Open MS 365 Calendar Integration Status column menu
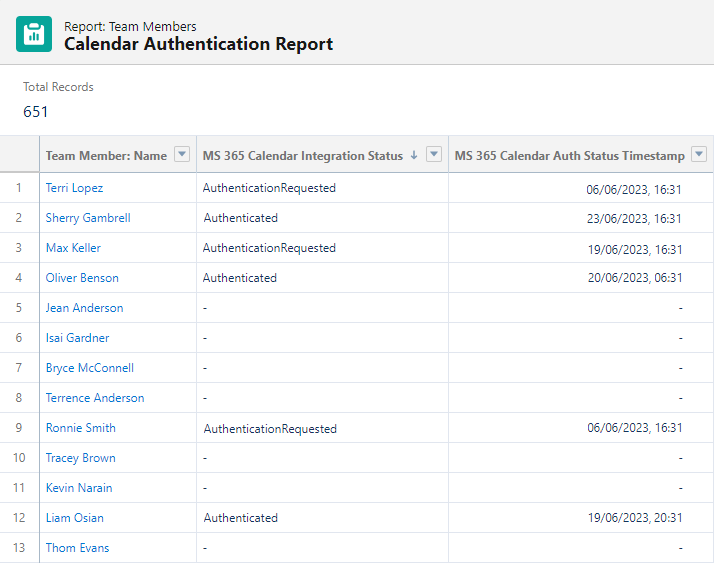This screenshot has height=563, width=714. pyautogui.click(x=433, y=155)
